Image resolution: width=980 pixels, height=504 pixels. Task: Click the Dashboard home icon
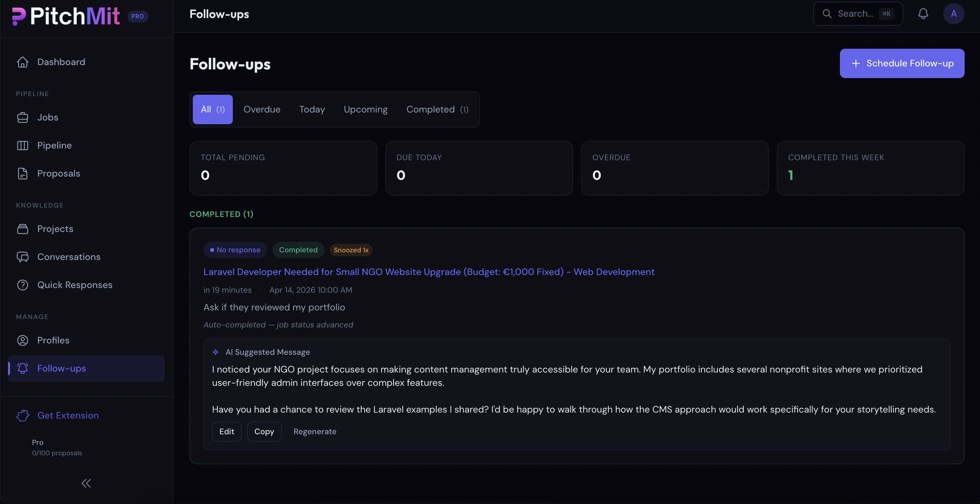click(x=23, y=62)
